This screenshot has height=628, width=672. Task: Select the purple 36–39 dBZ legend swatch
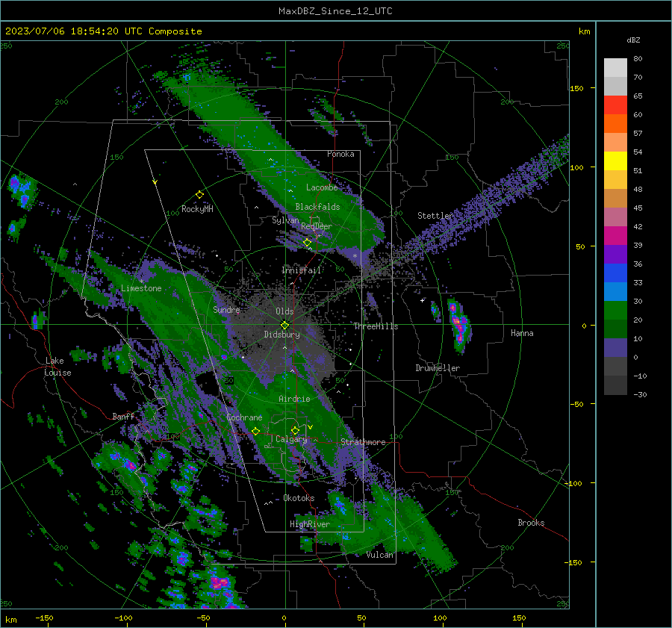pos(615,254)
